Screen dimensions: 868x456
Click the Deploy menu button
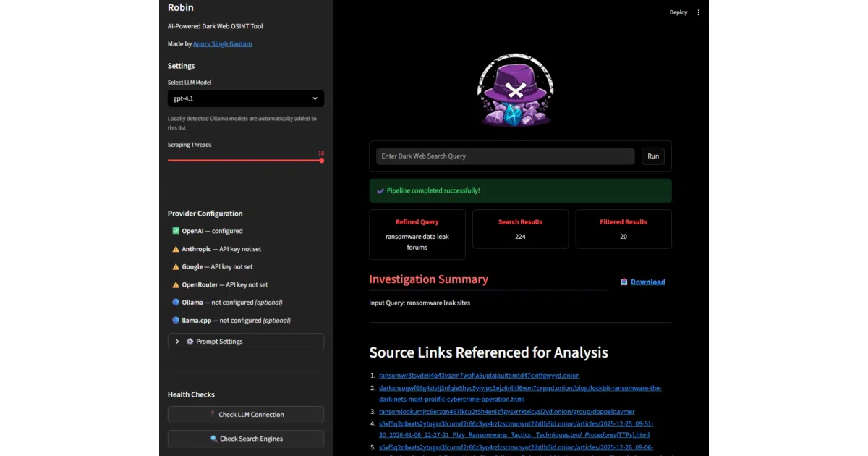click(x=678, y=12)
